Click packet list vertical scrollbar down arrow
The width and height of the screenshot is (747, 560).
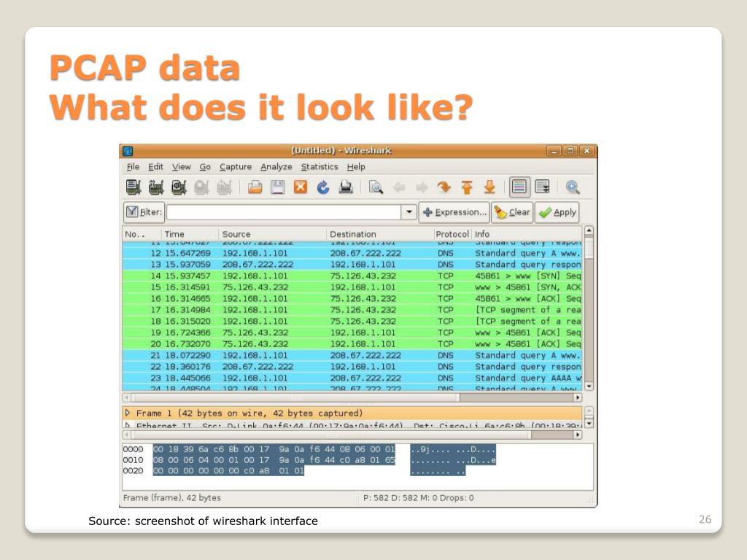point(589,386)
